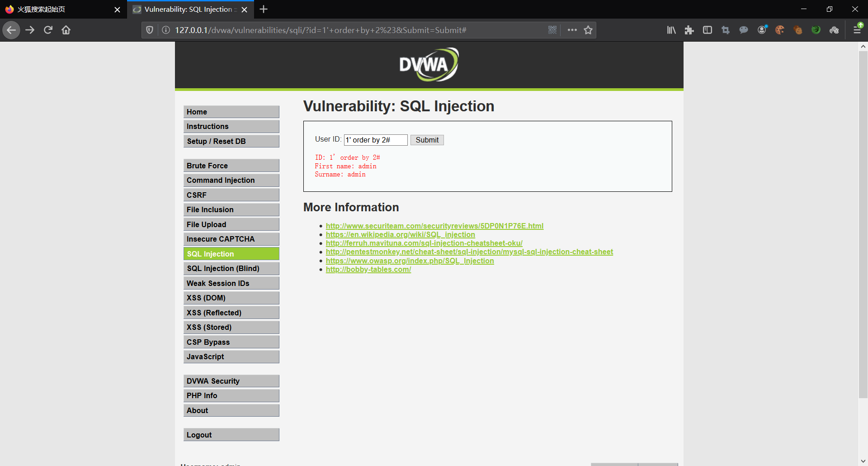Open PHP Info page
The height and width of the screenshot is (466, 868).
(x=231, y=395)
